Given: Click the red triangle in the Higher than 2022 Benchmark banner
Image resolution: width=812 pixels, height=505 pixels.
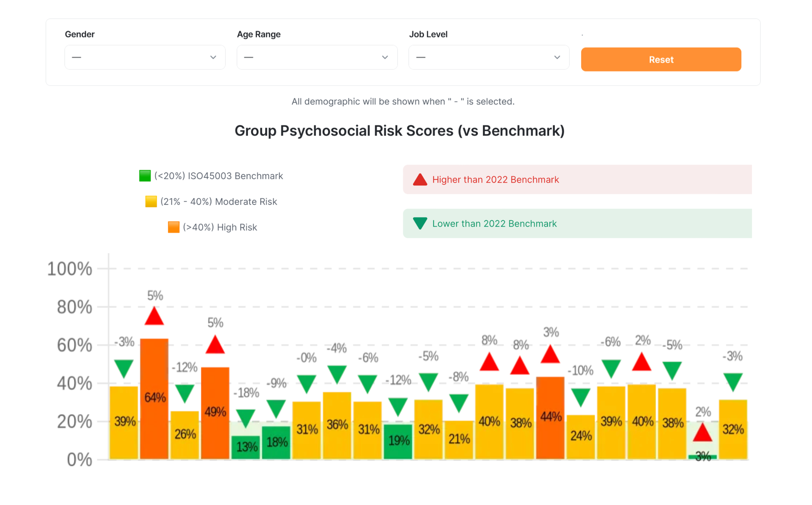Looking at the screenshot, I should 420,180.
